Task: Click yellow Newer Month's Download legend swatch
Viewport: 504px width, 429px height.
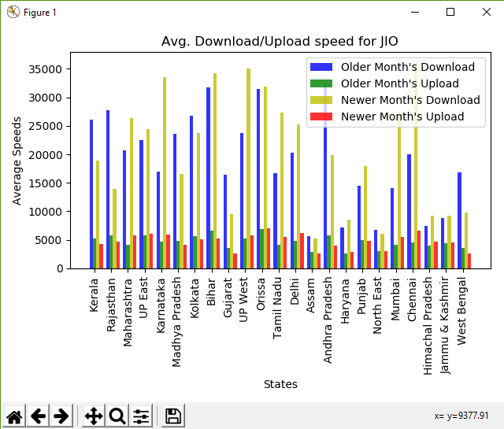Action: [x=321, y=100]
